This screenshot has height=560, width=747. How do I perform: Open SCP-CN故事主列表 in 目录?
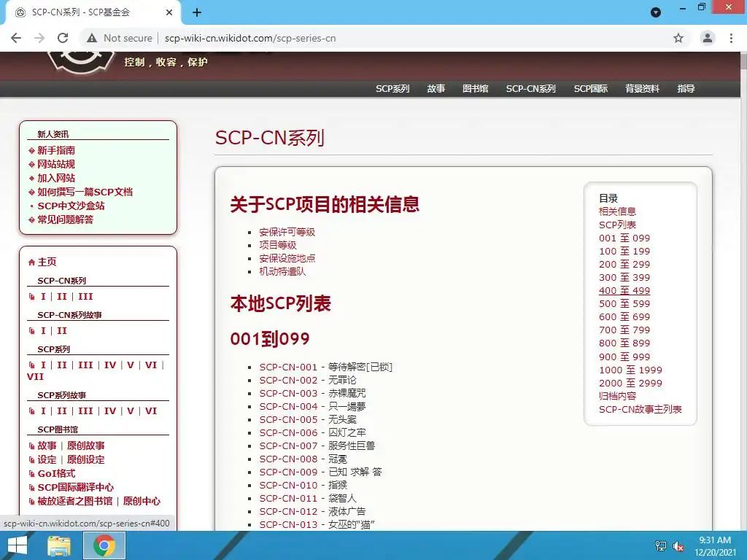pyautogui.click(x=640, y=409)
